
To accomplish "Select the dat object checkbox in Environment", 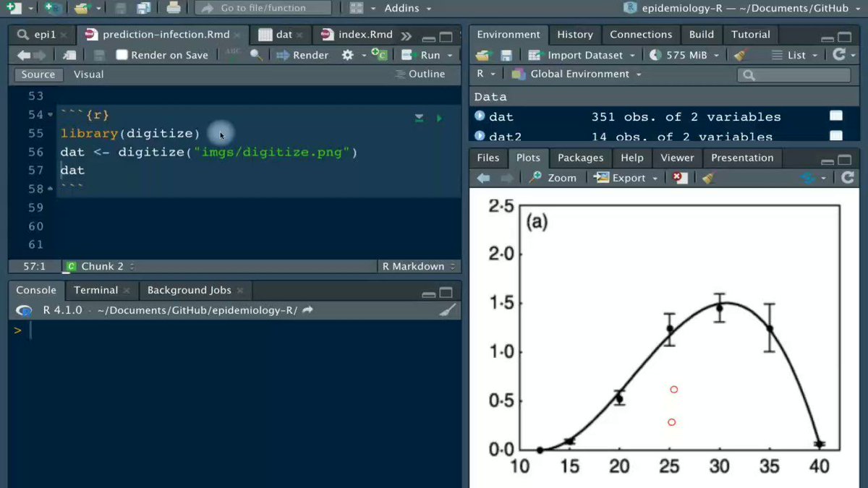I will click(x=836, y=115).
